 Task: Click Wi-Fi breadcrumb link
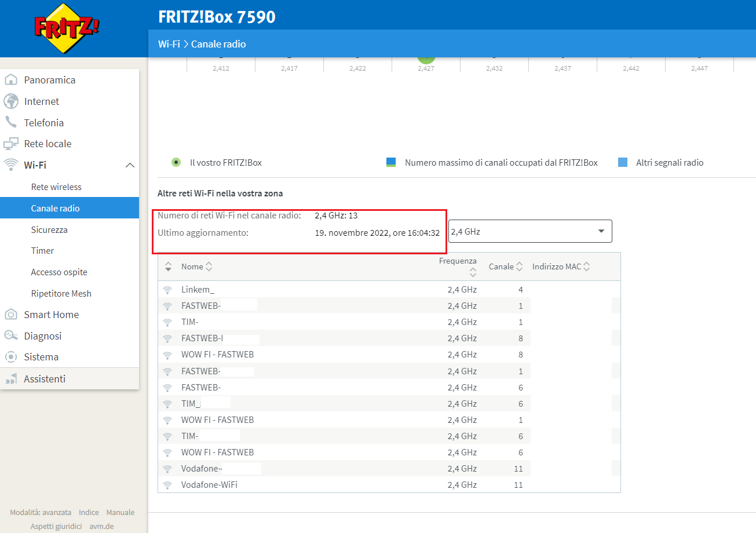click(x=169, y=44)
